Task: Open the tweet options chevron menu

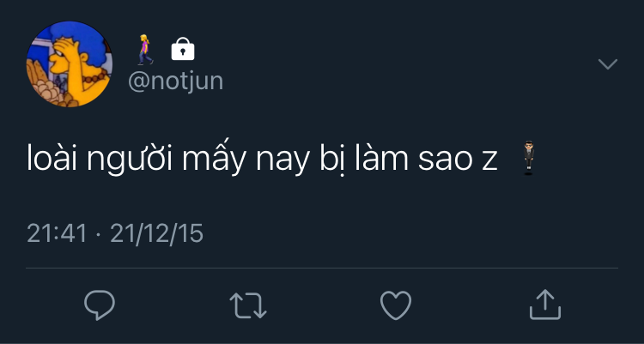Action: (608, 64)
